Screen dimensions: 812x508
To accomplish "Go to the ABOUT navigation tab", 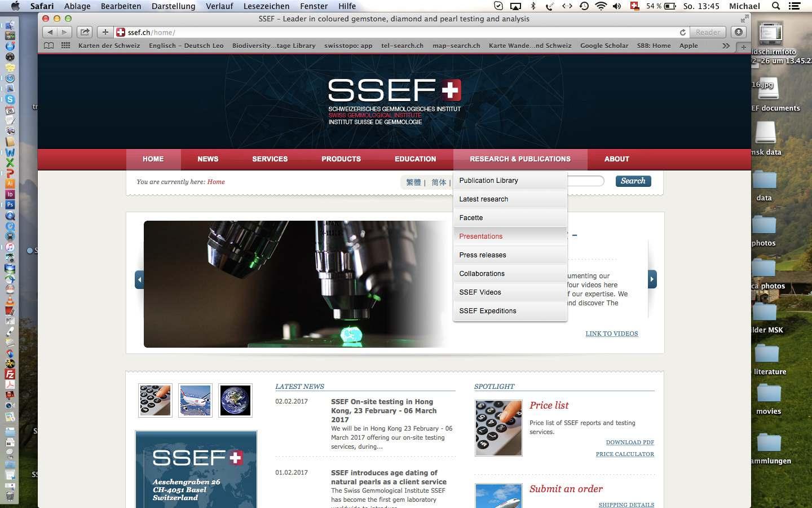I will point(616,159).
